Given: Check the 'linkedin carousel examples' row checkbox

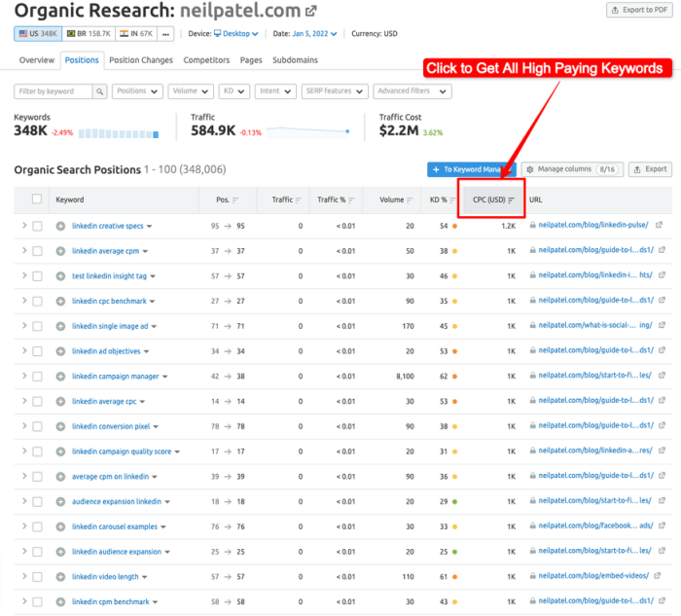Looking at the screenshot, I should point(37,526).
